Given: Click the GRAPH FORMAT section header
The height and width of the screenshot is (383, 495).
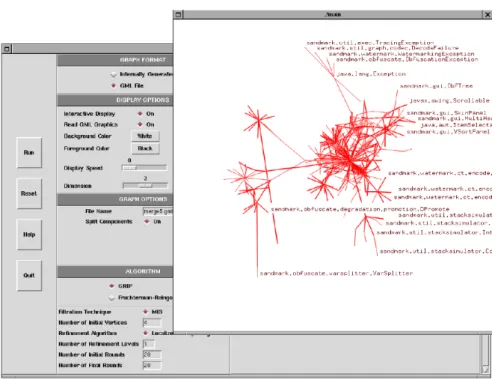Looking at the screenshot, I should [115, 60].
